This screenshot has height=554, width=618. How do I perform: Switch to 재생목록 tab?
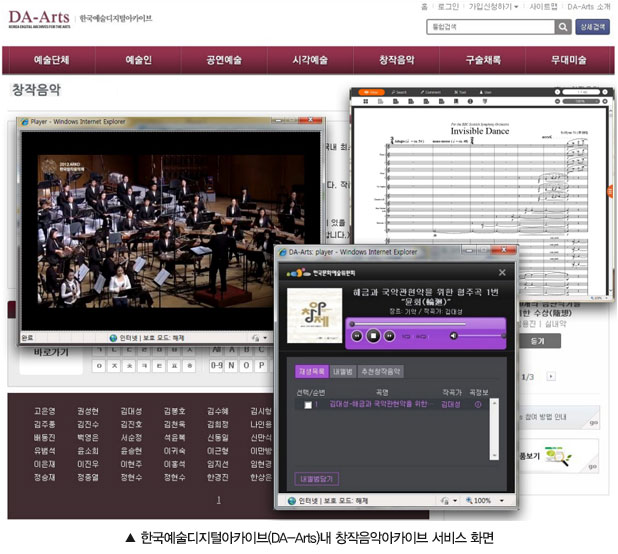(x=311, y=371)
